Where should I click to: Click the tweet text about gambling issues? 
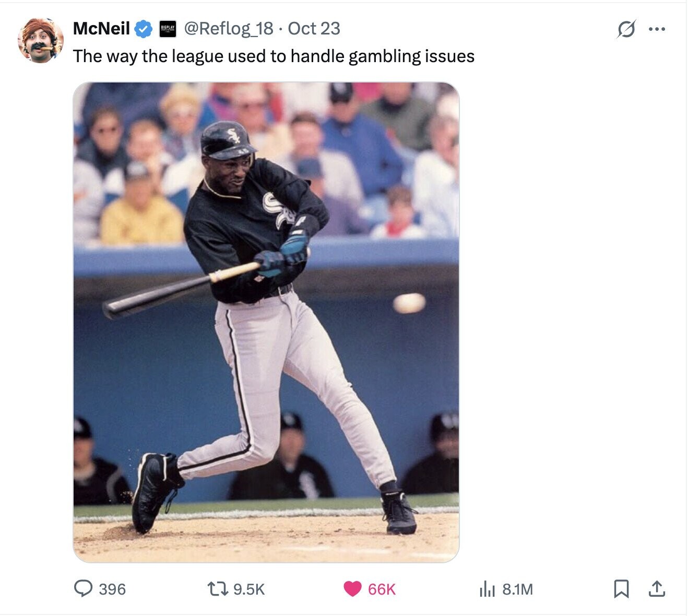tap(274, 56)
